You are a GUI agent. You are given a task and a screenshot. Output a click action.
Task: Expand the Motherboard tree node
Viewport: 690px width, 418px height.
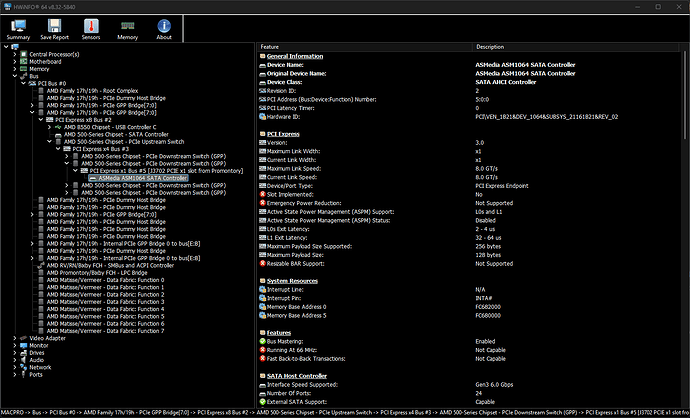point(15,60)
